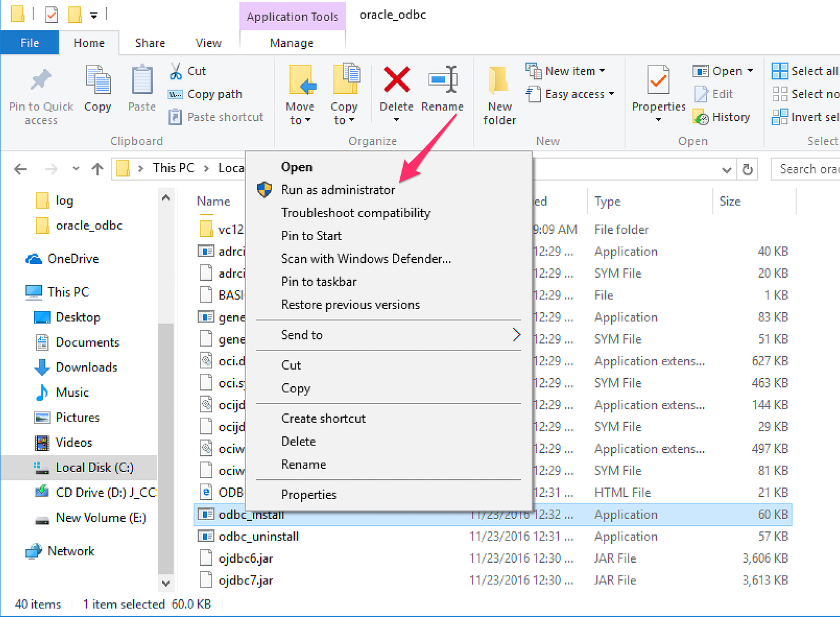
Task: Click the Rename icon in Organize group
Action: 443,80
